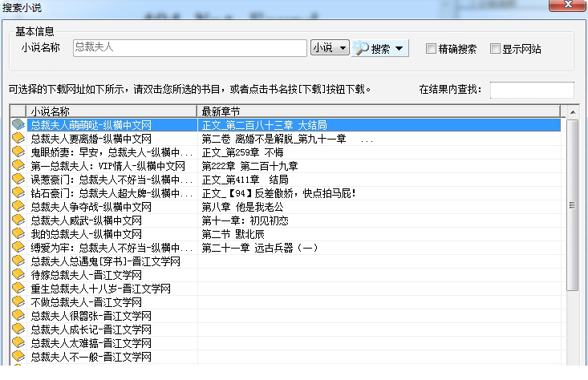588x380 pixels.
Task: Click the book icon beside 待嫁总裁夫人
Action: (18, 274)
